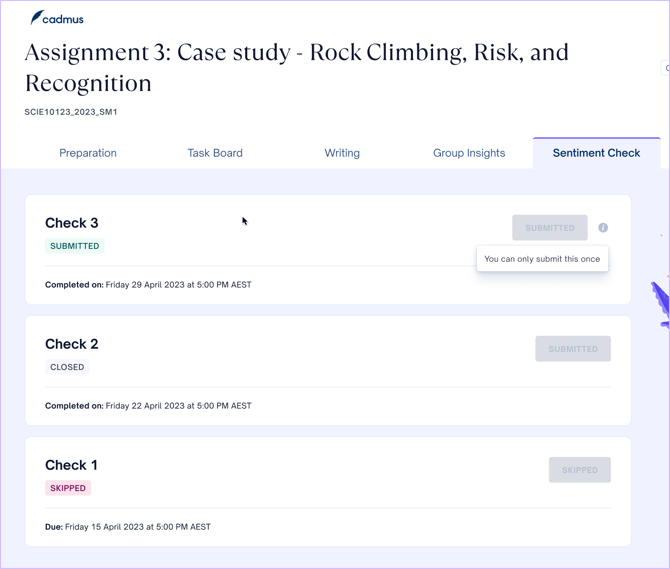Select the Check 3 heading
Screen dimensions: 670x569
(x=72, y=223)
